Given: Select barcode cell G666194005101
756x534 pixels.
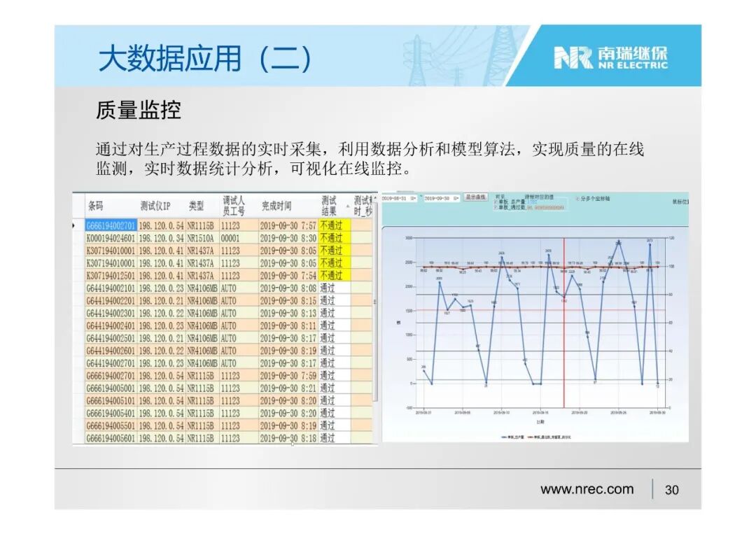Looking at the screenshot, I should tap(111, 401).
